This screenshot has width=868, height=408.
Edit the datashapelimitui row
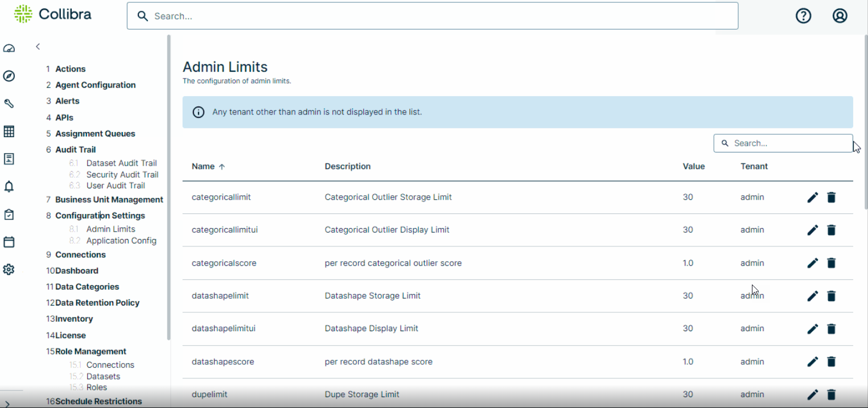[x=813, y=329]
